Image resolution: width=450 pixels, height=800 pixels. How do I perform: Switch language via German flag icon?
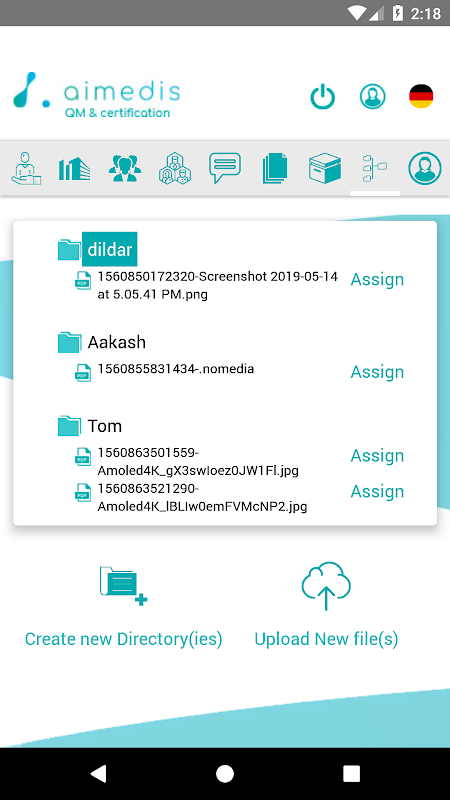click(421, 96)
